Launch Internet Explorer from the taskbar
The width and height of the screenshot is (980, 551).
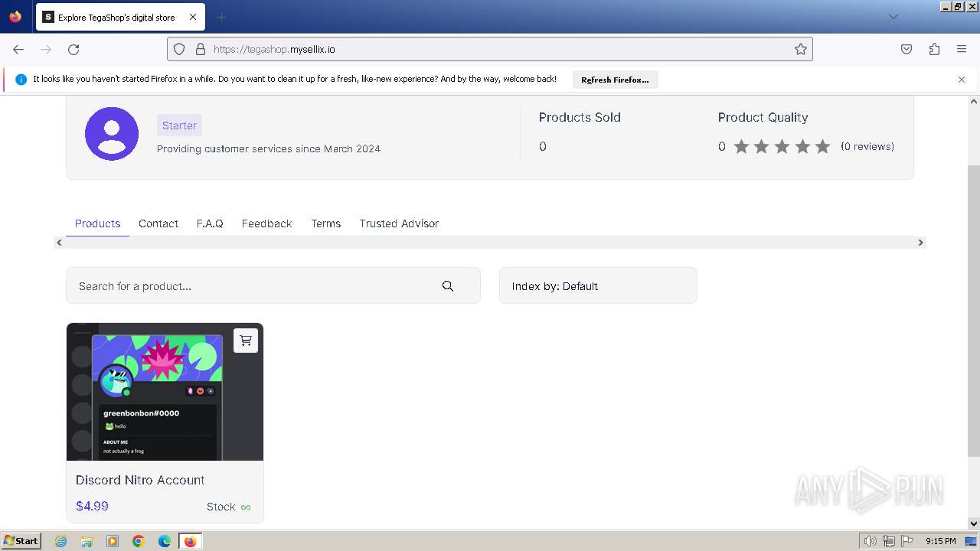[60, 541]
